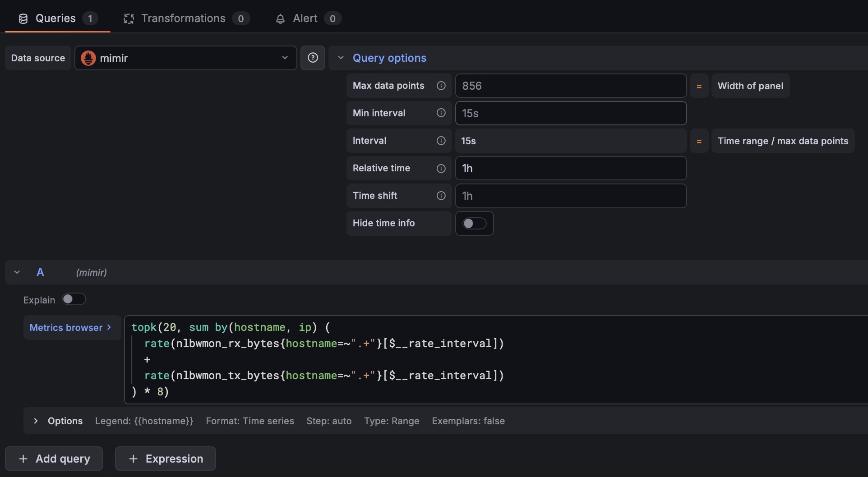This screenshot has height=477, width=868.
Task: Open the Alert tab
Action: [x=308, y=18]
